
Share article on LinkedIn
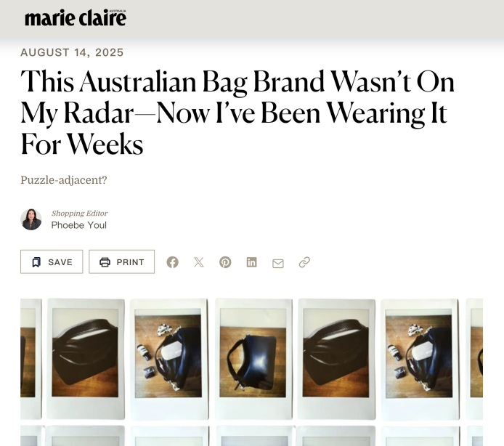(x=252, y=262)
